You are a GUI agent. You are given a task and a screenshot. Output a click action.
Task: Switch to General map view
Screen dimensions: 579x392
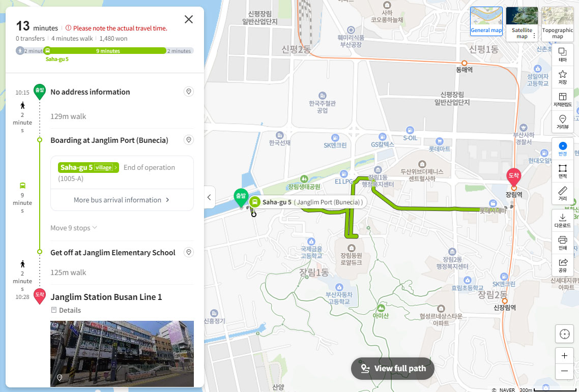click(x=486, y=21)
